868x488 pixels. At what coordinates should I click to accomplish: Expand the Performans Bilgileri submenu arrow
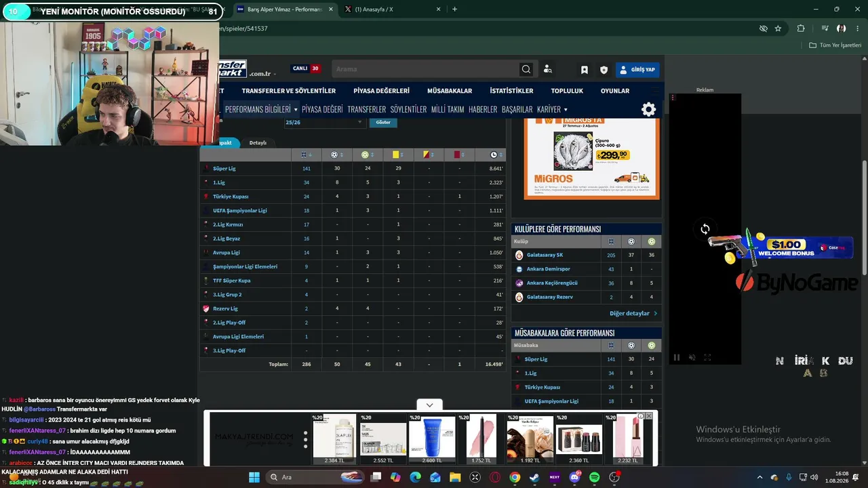296,110
